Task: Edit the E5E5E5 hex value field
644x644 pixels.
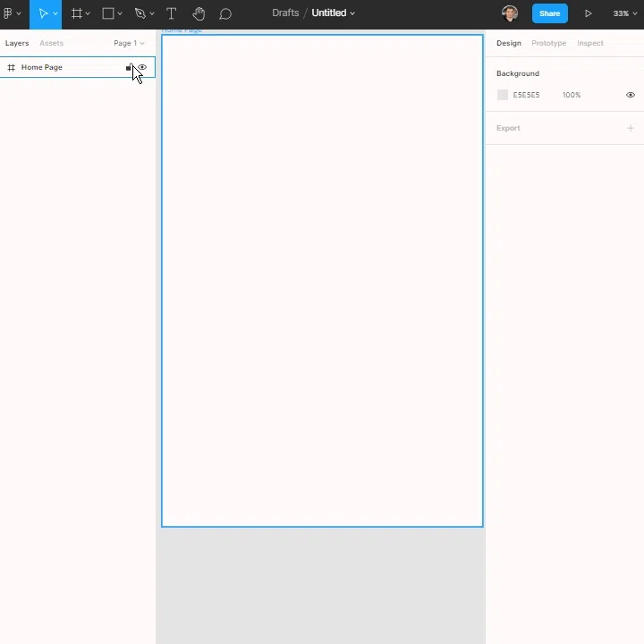Action: coord(526,95)
